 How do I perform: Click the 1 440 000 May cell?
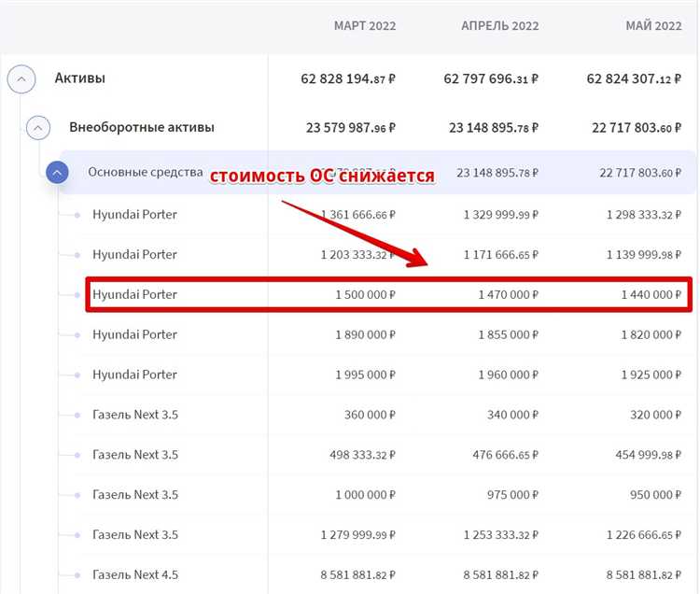tap(651, 295)
